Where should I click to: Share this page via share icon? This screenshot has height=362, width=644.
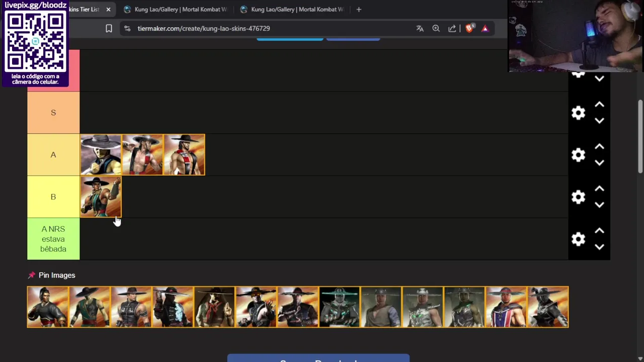point(452,29)
